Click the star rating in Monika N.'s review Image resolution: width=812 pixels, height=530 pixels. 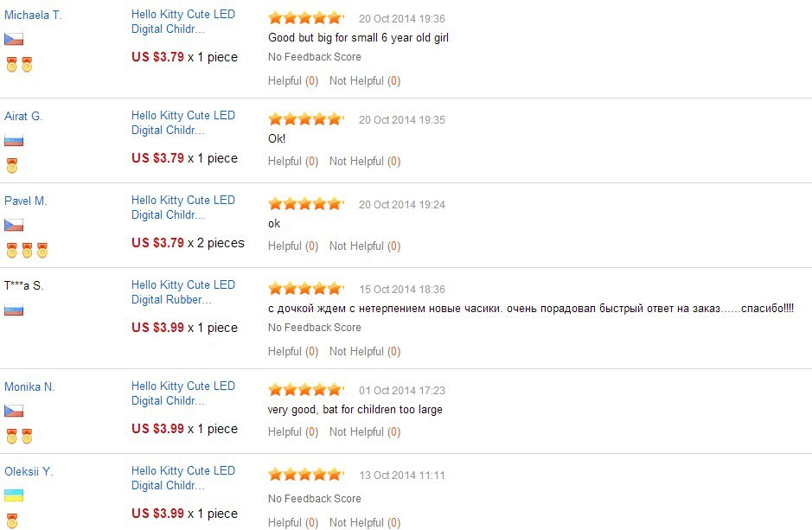tap(306, 390)
